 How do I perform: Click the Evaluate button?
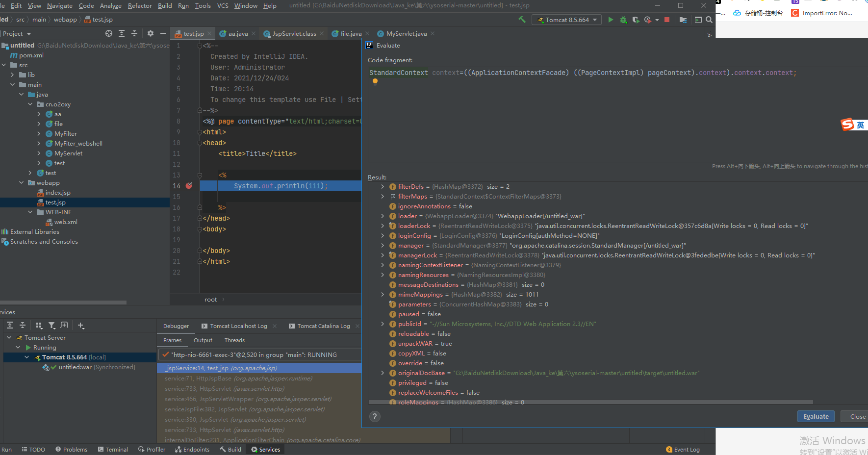click(x=816, y=416)
